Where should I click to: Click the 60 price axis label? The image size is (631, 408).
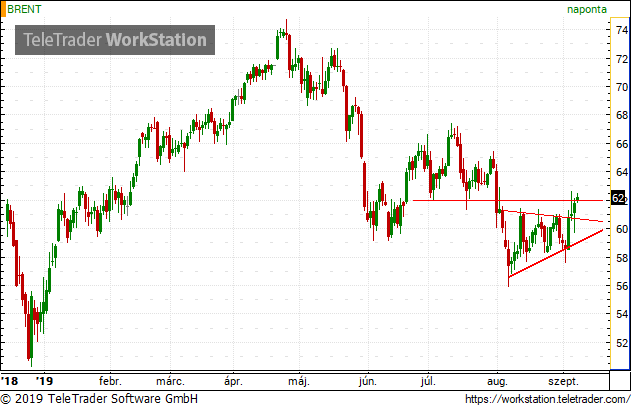point(622,229)
